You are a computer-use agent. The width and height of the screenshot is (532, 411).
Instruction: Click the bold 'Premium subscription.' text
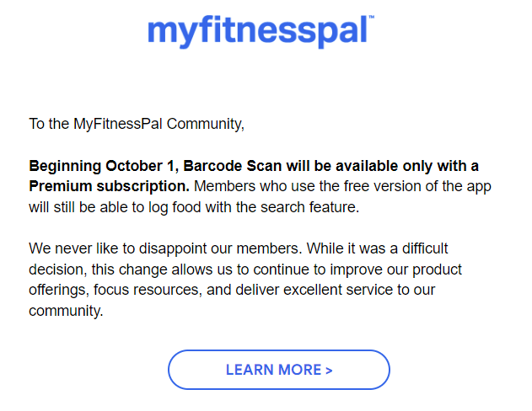pyautogui.click(x=109, y=186)
